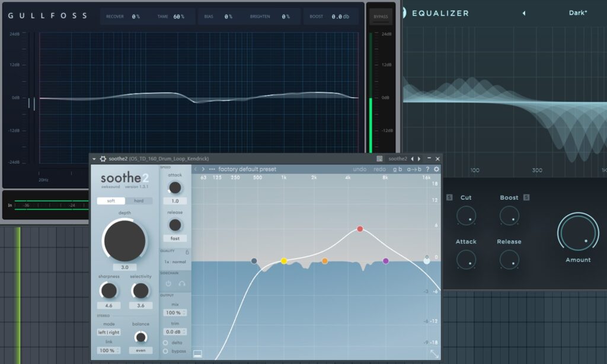Select the purple EQ band node
This screenshot has height=364, width=607.
[x=385, y=261]
